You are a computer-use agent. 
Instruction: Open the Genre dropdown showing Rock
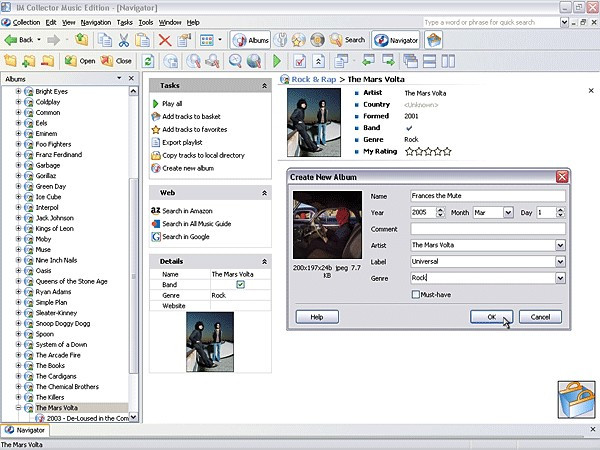560,278
